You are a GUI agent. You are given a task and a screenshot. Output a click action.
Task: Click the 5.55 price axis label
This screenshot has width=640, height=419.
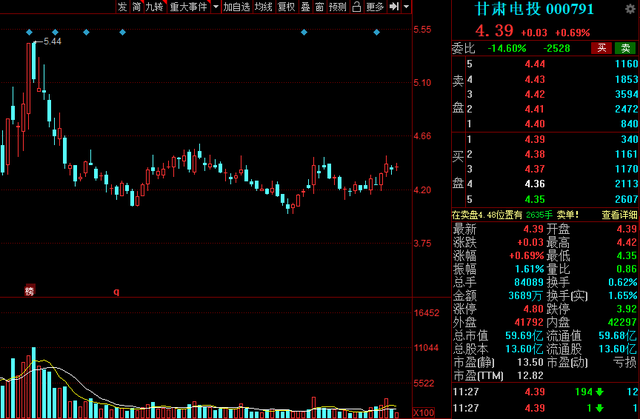422,29
